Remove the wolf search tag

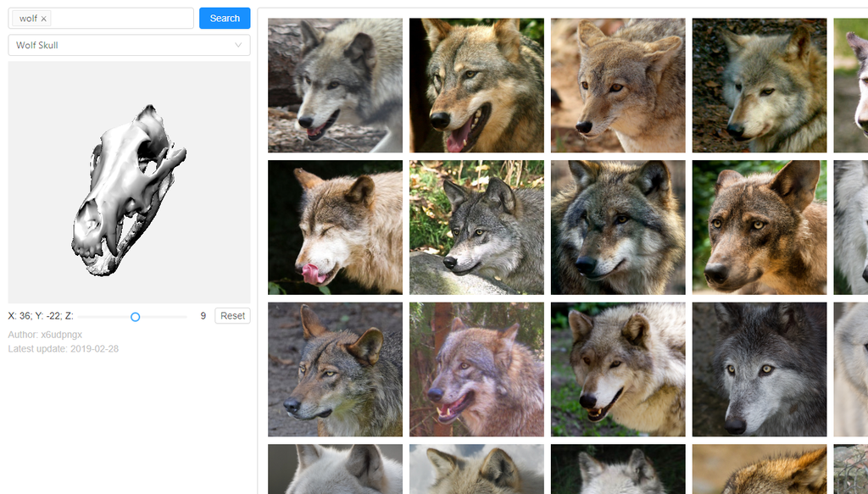point(44,19)
